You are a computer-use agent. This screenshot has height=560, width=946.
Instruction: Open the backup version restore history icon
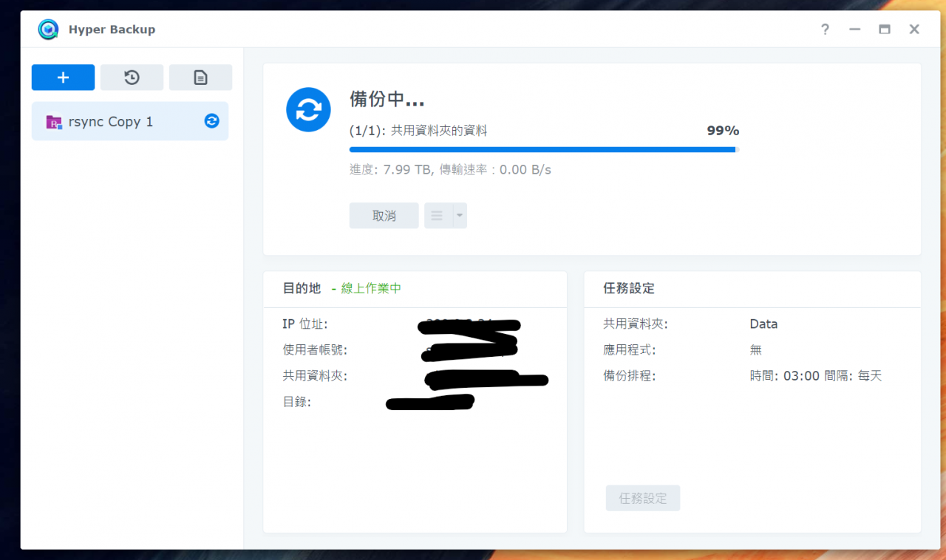pyautogui.click(x=132, y=77)
